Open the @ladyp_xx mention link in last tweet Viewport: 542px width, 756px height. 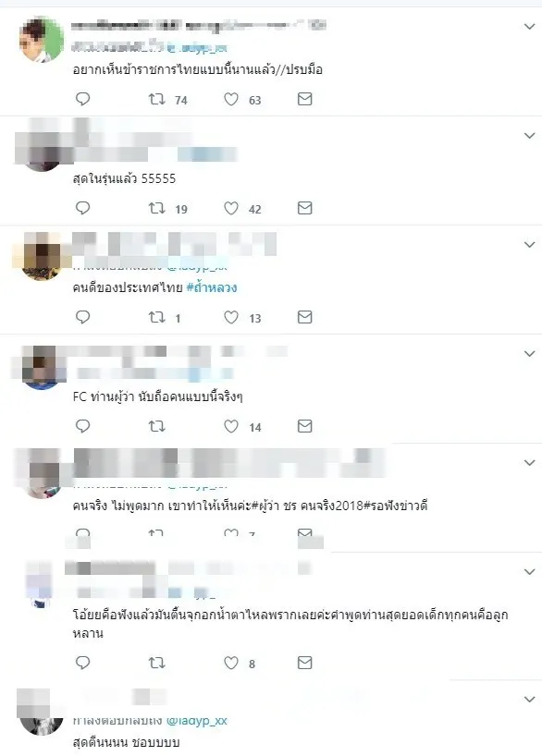click(x=197, y=720)
